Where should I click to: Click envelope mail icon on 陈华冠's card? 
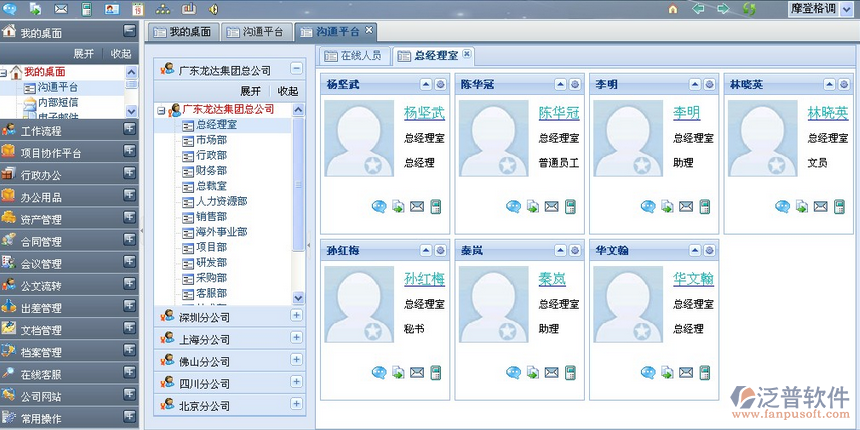click(x=551, y=207)
